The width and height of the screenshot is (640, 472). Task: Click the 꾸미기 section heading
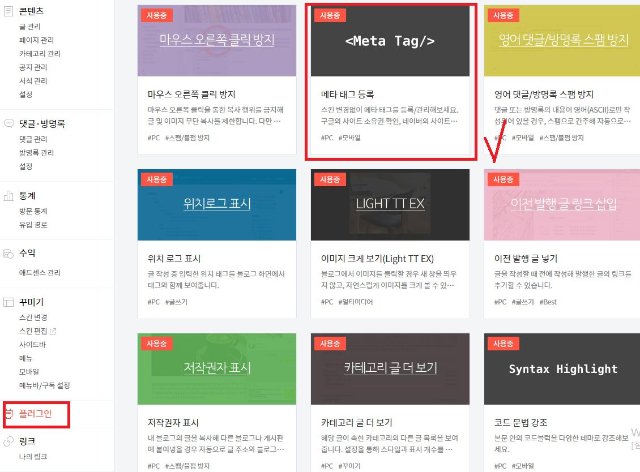[31, 302]
